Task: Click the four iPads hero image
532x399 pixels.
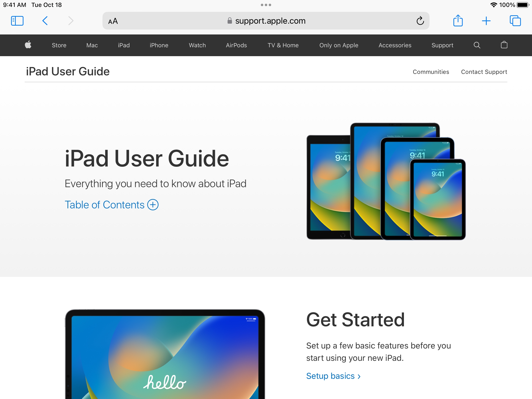Action: coord(386,181)
